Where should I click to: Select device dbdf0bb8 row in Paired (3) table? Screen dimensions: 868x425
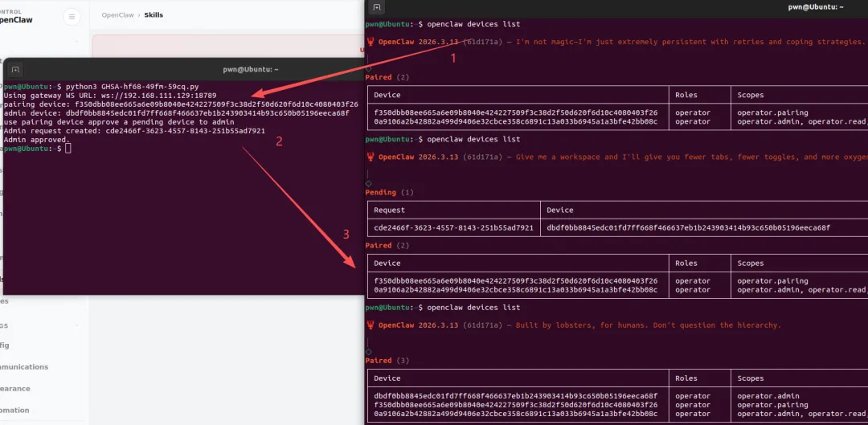coord(618,396)
